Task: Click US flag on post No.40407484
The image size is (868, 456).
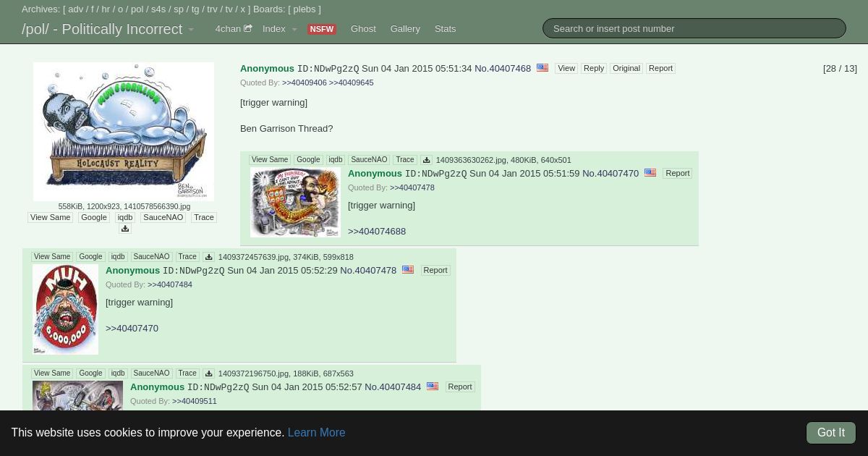Action: (x=433, y=387)
